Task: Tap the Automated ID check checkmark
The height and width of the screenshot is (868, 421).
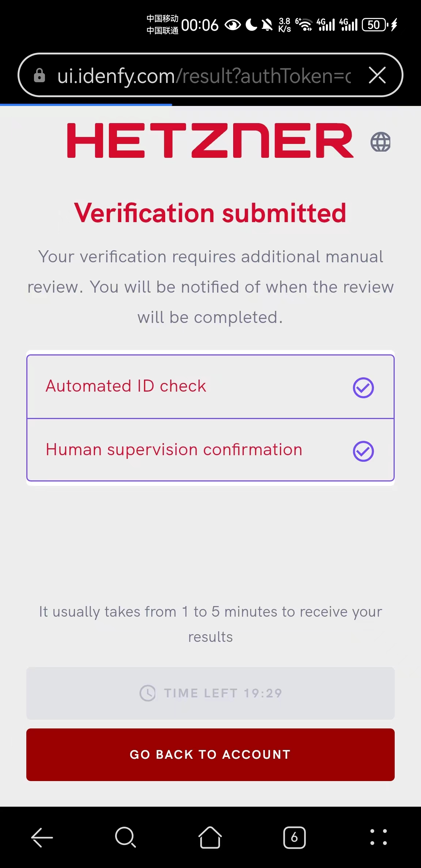Action: click(363, 388)
